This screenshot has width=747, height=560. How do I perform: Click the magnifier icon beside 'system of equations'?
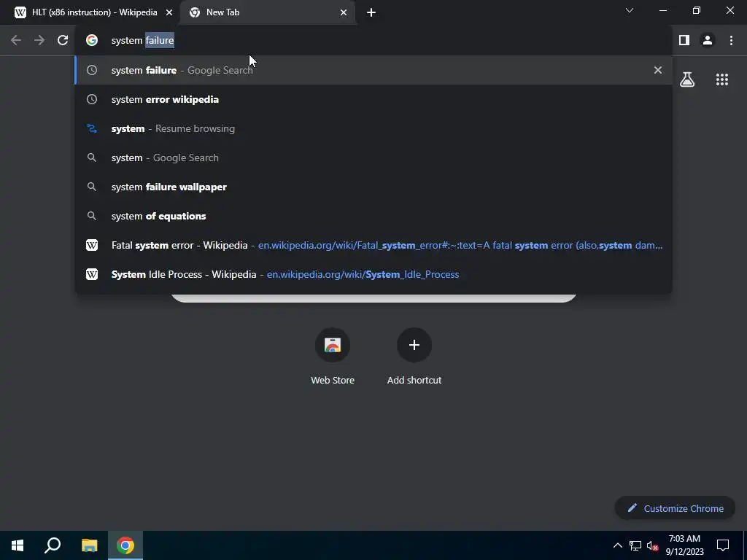[x=92, y=216]
